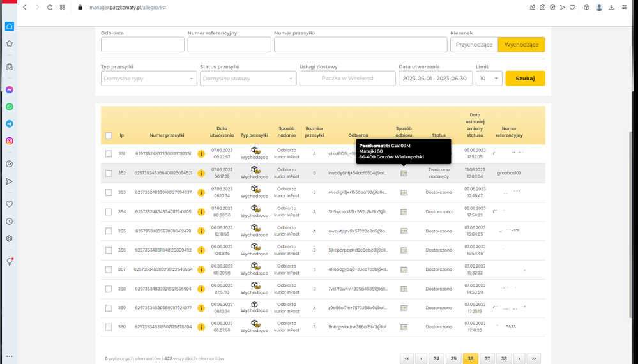Click pickup method icon in row 357
The height and width of the screenshot is (364, 638).
tap(404, 269)
